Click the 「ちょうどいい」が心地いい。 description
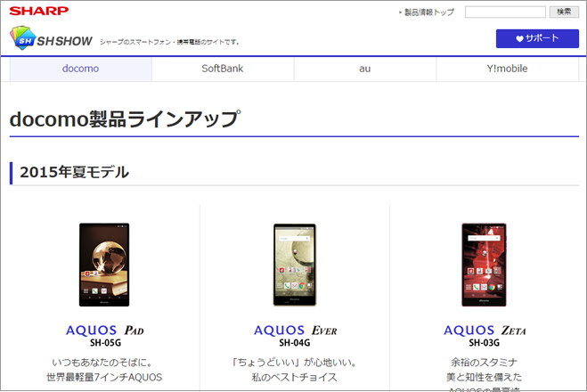The height and width of the screenshot is (392, 587). pyautogui.click(x=295, y=363)
